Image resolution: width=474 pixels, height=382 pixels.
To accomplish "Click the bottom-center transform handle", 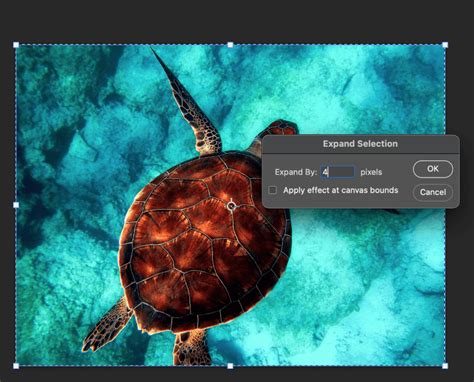I will click(230, 366).
